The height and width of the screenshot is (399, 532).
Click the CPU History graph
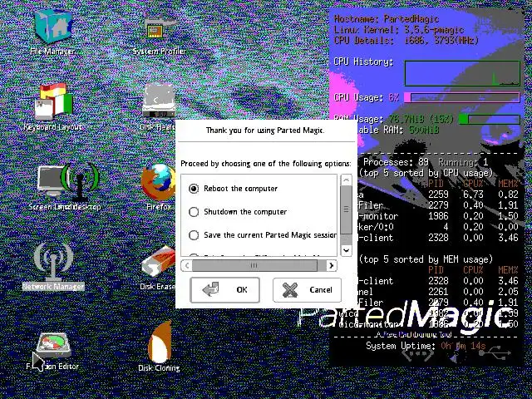[x=462, y=73]
